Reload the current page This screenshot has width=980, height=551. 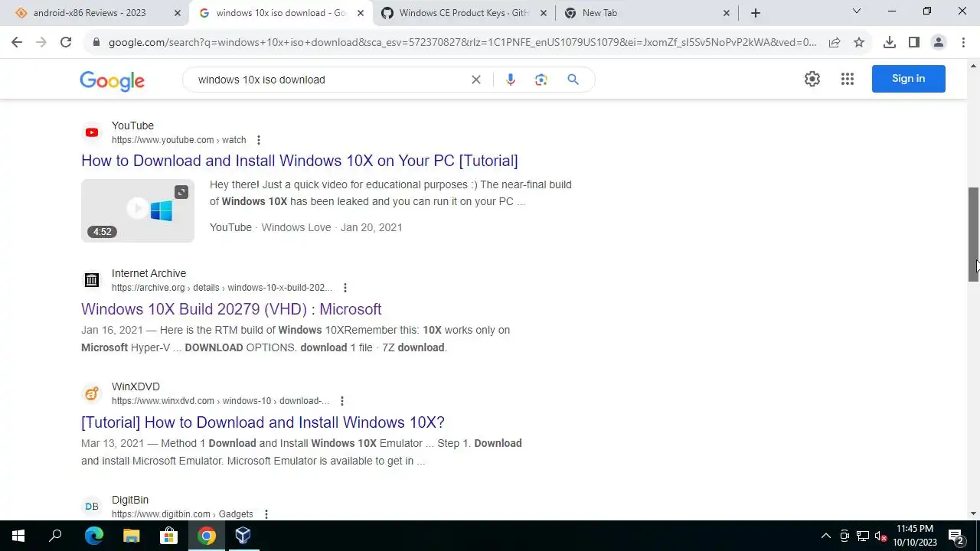click(66, 43)
